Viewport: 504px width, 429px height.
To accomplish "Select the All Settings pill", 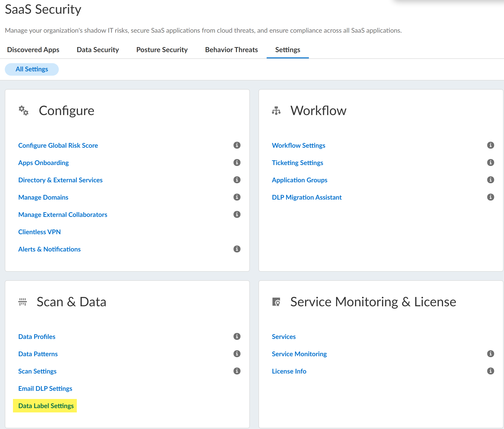I will pyautogui.click(x=32, y=69).
